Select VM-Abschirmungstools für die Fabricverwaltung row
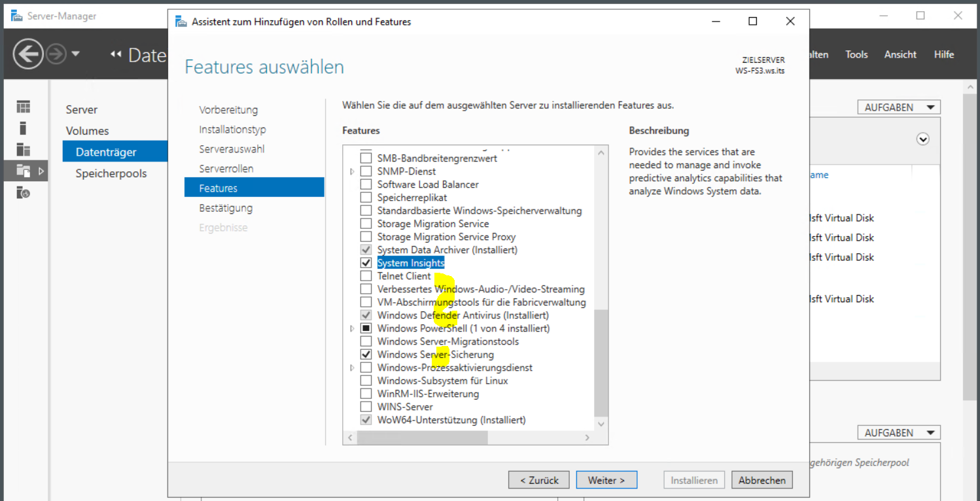Image resolution: width=980 pixels, height=501 pixels. (x=481, y=302)
